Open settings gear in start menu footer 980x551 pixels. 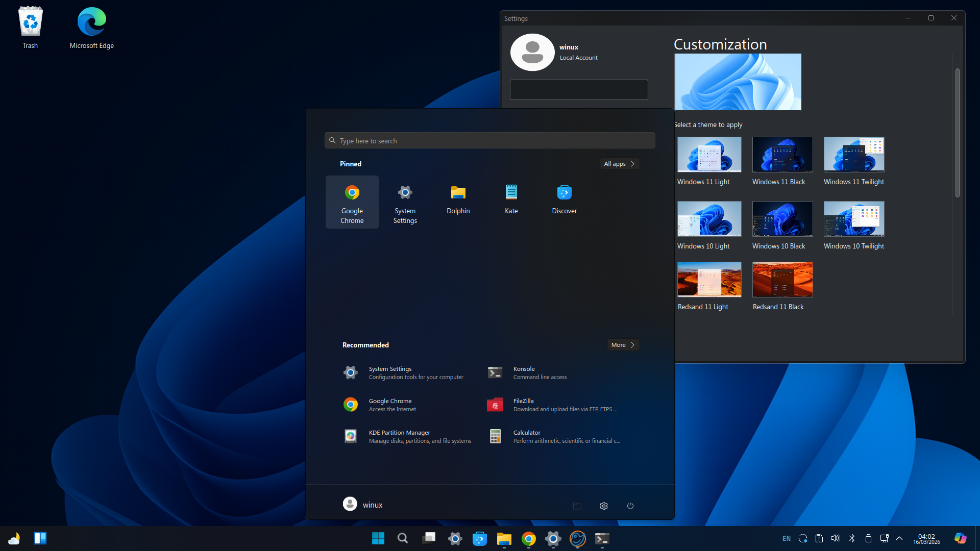pyautogui.click(x=604, y=506)
